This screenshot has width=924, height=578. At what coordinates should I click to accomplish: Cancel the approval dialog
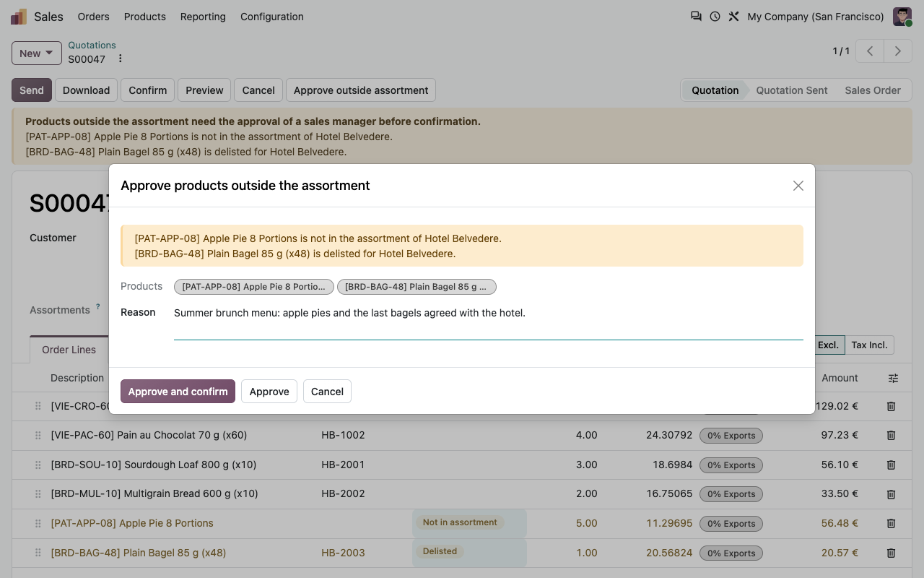[327, 392]
